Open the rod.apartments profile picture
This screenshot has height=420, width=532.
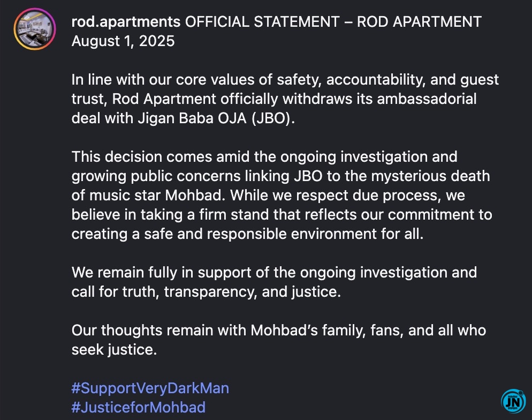coord(35,29)
